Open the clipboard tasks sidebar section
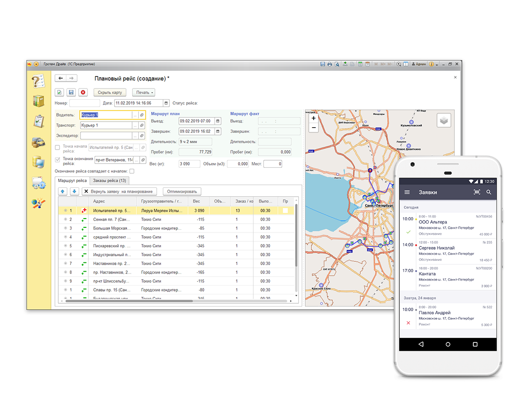This screenshot has height=417, width=532. 38,121
